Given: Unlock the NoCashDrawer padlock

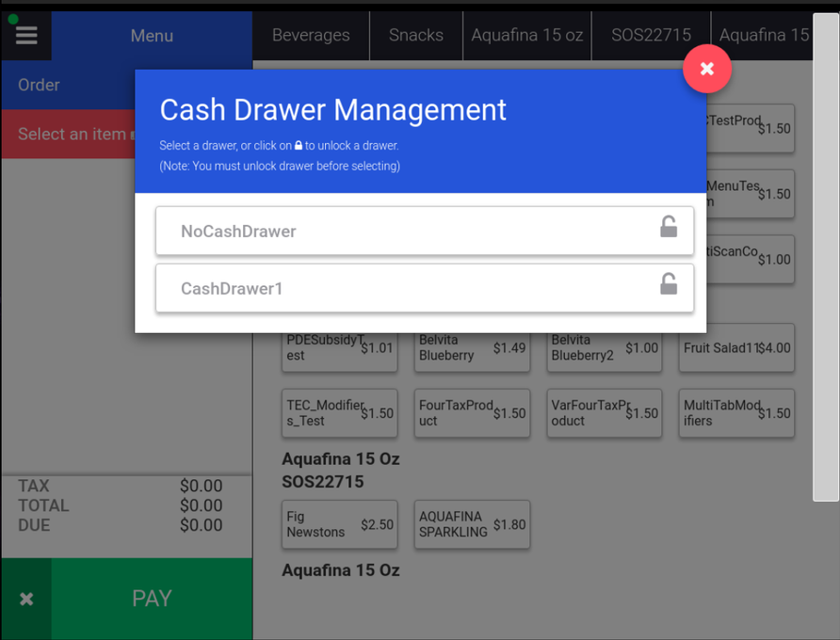Looking at the screenshot, I should point(668,227).
